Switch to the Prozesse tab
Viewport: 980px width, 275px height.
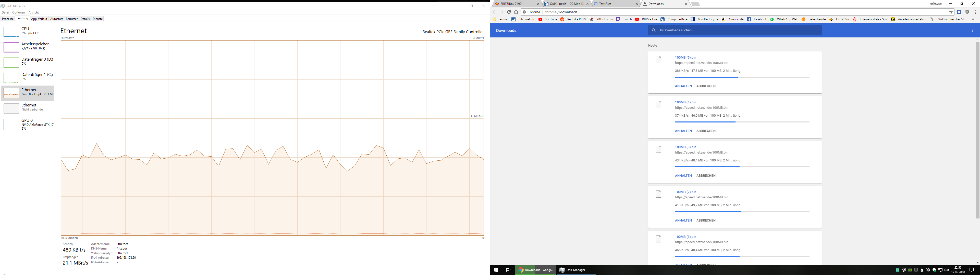coord(8,19)
